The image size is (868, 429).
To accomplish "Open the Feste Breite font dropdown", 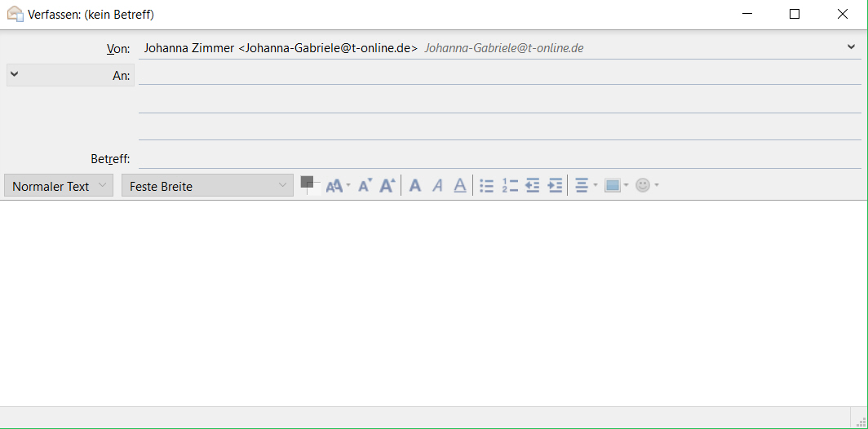I will point(207,185).
